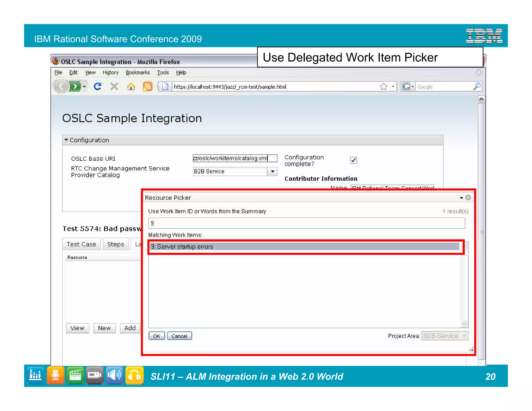This screenshot has width=532, height=411.
Task: Click the RSS feed icon
Action: (147, 87)
